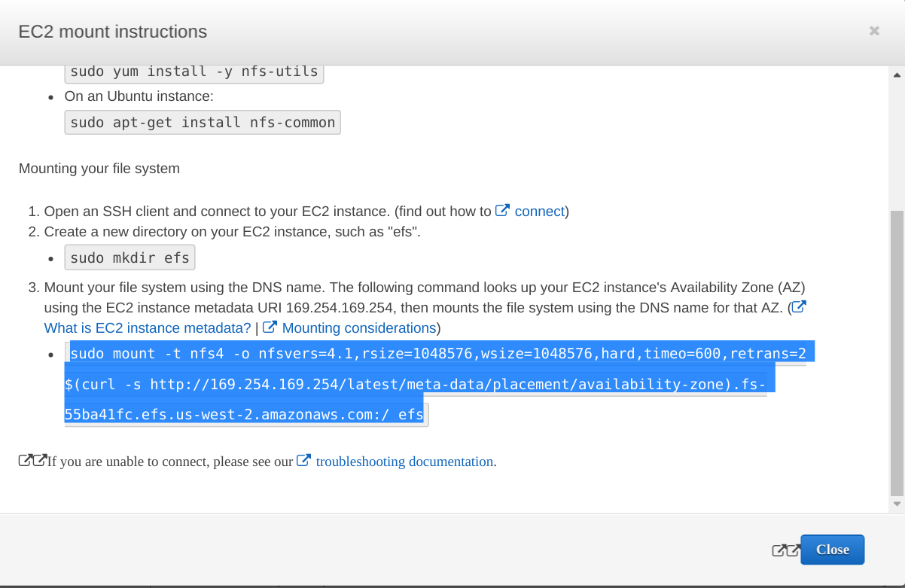Click the scrollbar down arrow
This screenshot has height=588, width=905.
(897, 503)
